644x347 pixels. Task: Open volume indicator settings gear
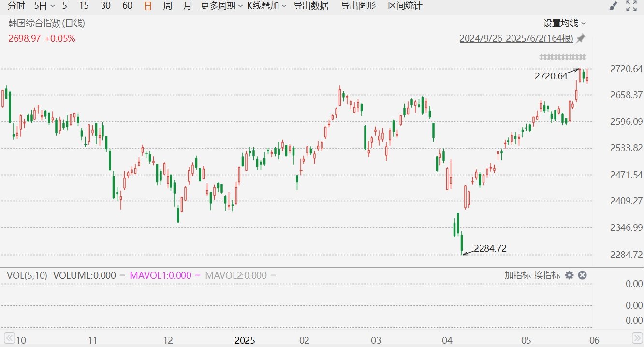pyautogui.click(x=570, y=275)
